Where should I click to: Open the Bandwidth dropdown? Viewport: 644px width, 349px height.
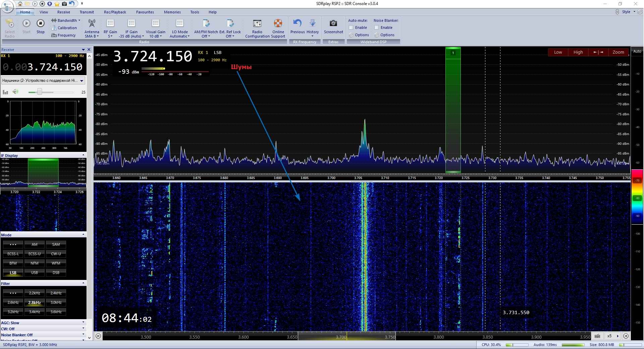point(66,20)
